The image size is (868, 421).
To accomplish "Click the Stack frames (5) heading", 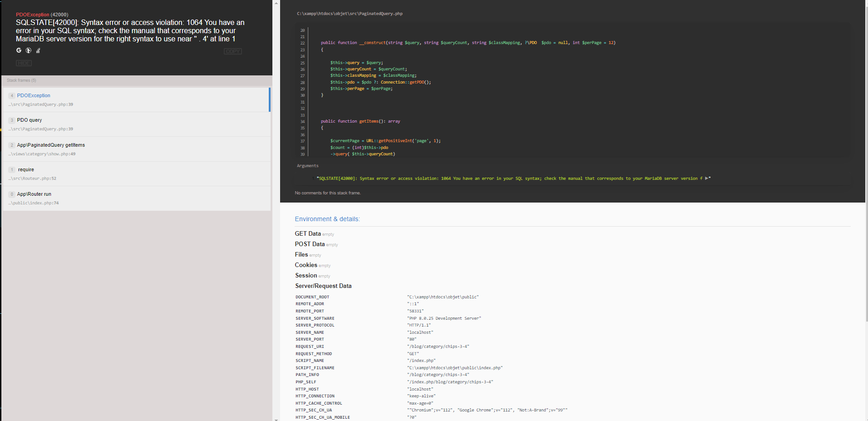I will 21,80.
